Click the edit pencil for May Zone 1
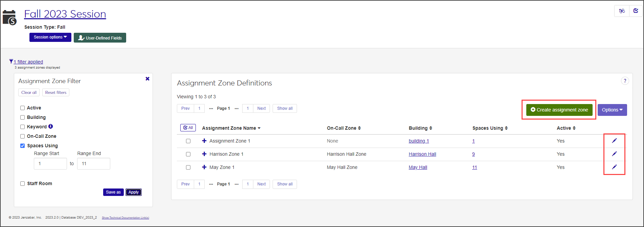Screen dimensions: 644x227 [x=614, y=167]
